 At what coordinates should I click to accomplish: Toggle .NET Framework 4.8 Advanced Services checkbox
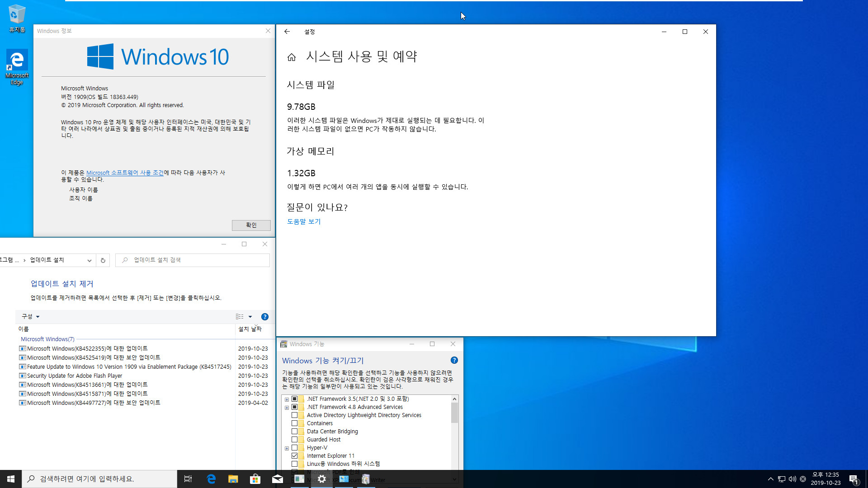(295, 407)
